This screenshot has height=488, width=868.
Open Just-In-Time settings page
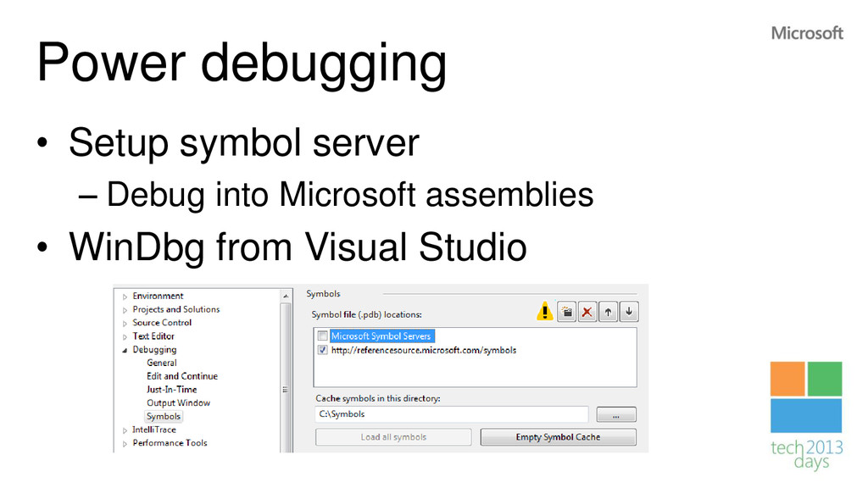(171, 390)
